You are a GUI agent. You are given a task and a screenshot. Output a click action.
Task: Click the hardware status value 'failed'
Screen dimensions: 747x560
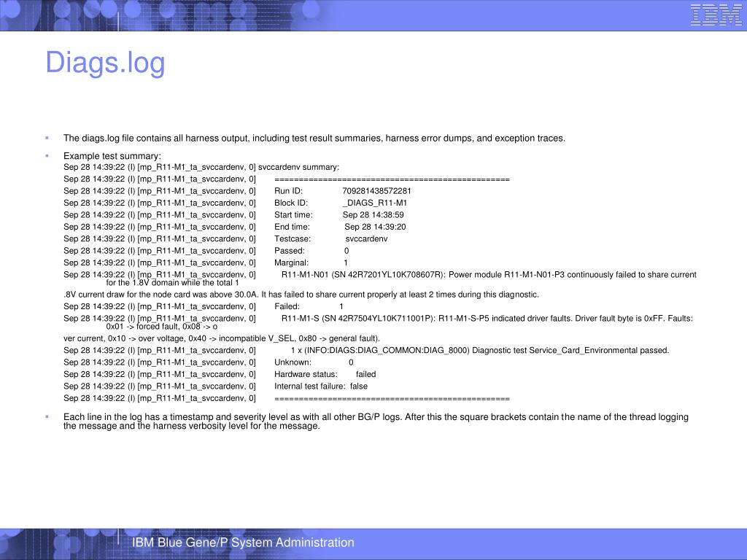[366, 374]
